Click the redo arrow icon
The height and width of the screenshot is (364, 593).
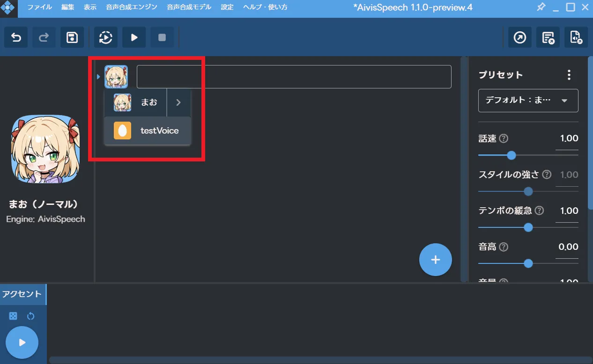tap(44, 37)
